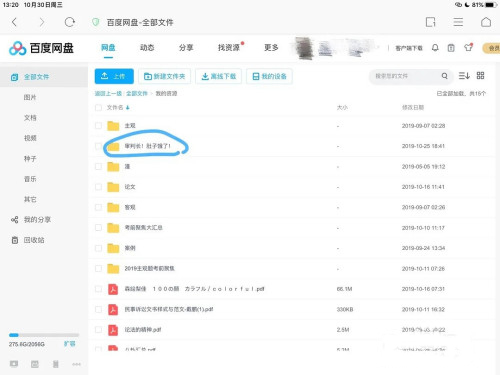Tick the checkbox for the 主观 folder
The height and width of the screenshot is (375, 500).
[x=98, y=126]
